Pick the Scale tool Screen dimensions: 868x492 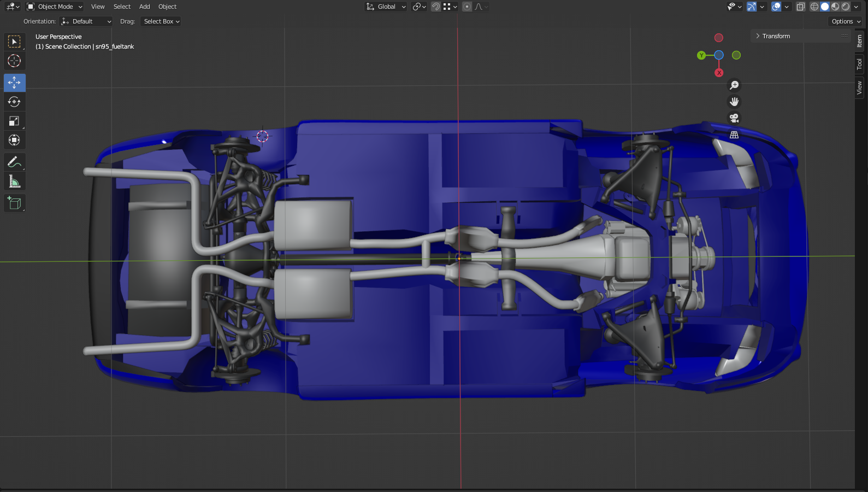coord(14,121)
